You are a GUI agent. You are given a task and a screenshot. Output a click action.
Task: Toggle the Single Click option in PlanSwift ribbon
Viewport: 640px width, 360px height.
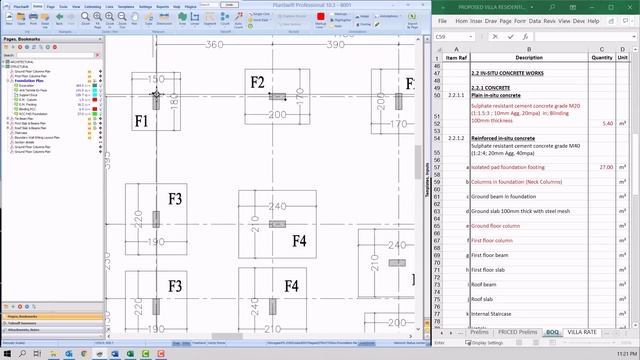(x=259, y=14)
